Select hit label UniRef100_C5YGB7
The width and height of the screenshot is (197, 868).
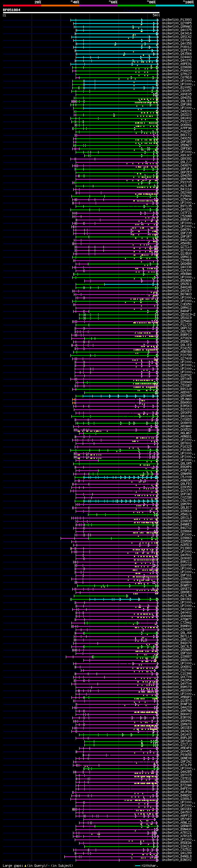(x=177, y=386)
